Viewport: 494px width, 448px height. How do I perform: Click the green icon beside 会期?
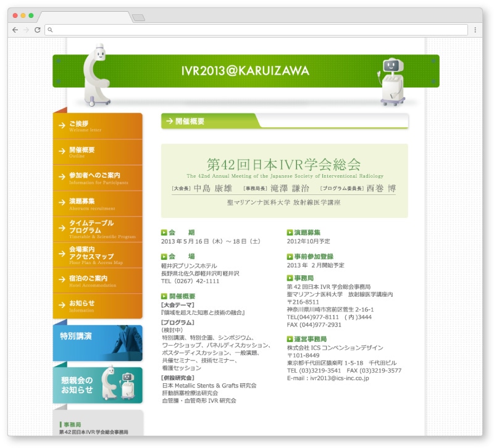164,233
